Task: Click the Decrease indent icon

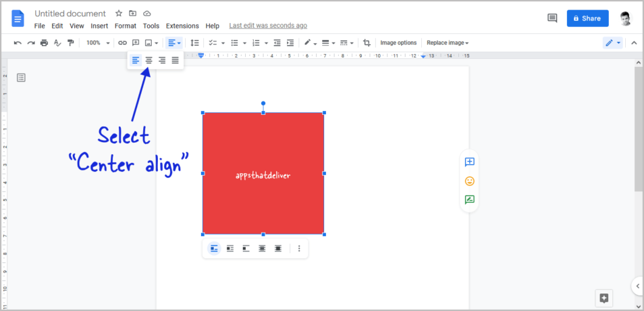Action: (277, 43)
